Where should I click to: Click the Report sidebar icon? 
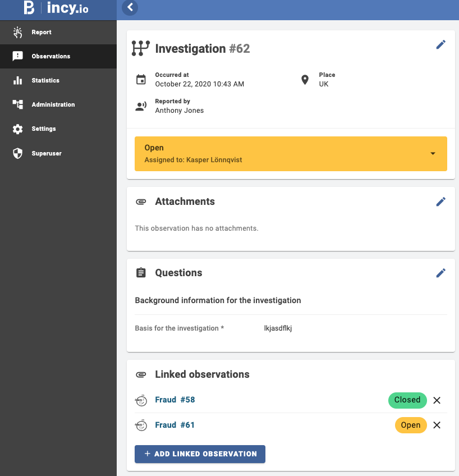coord(18,33)
